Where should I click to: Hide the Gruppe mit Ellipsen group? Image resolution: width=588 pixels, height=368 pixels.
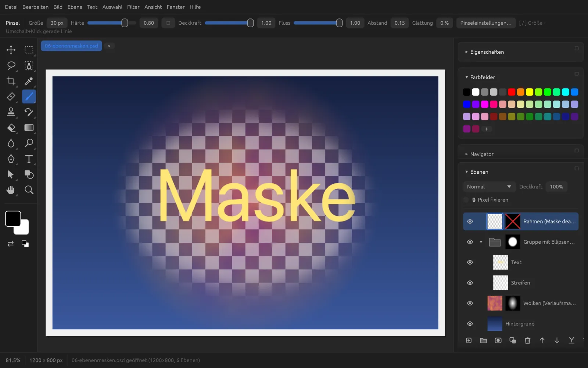point(470,242)
